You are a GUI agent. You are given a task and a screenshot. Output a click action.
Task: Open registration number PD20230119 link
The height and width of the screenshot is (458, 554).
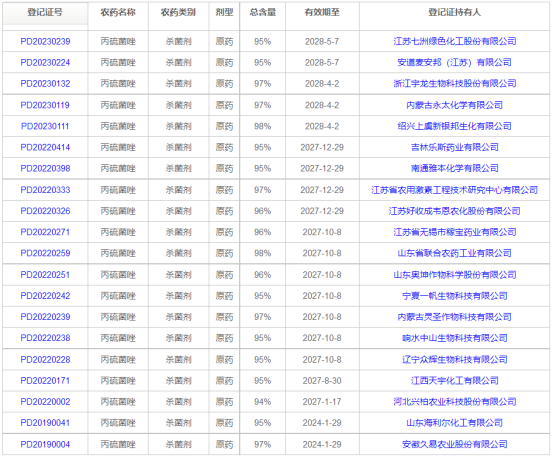[x=45, y=105]
